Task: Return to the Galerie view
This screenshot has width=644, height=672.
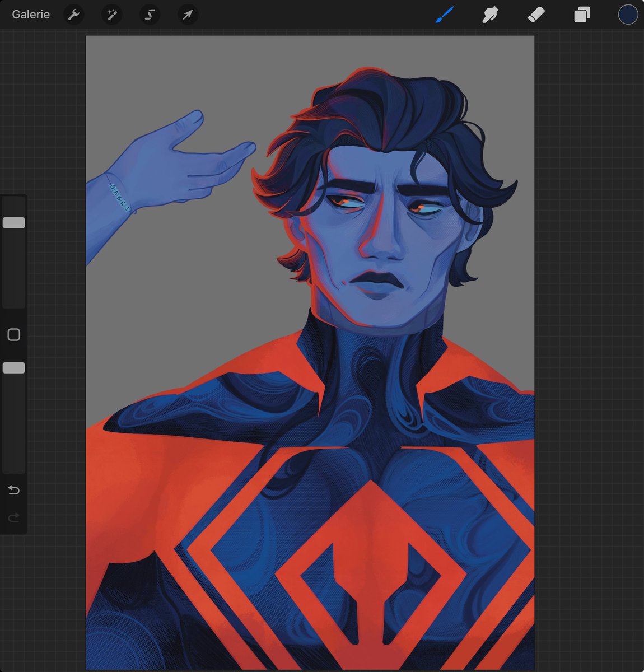Action: [30, 15]
